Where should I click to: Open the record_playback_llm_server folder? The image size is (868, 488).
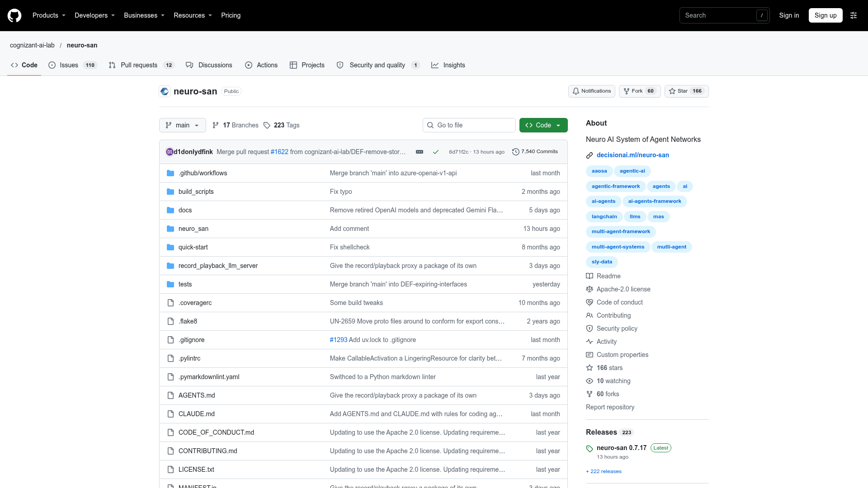[218, 266]
